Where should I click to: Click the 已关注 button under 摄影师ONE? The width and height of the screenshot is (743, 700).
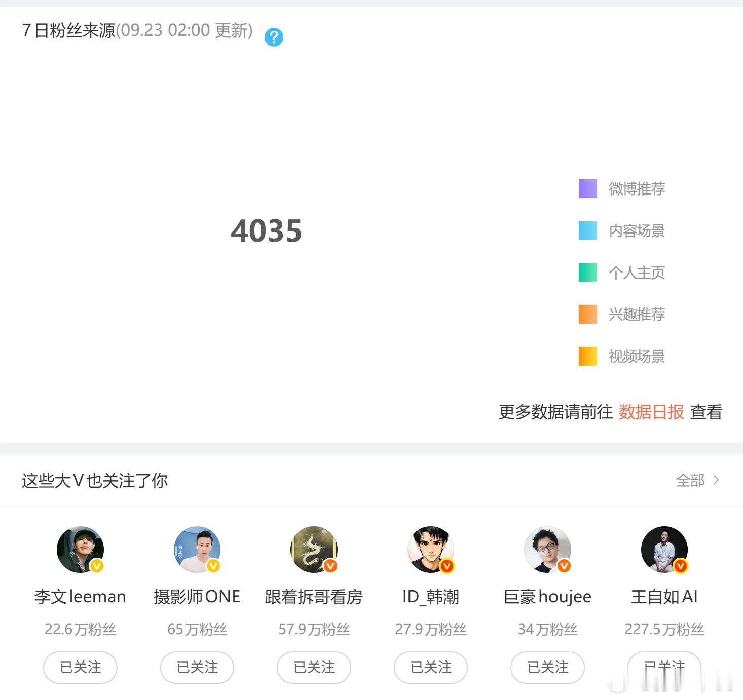click(197, 667)
